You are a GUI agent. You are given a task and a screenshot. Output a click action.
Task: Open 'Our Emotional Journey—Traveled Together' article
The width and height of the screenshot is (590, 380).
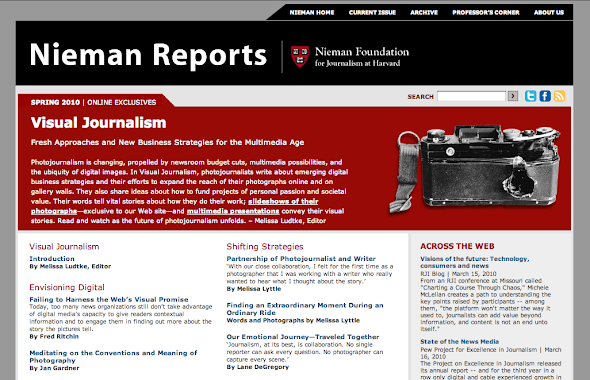[303, 337]
